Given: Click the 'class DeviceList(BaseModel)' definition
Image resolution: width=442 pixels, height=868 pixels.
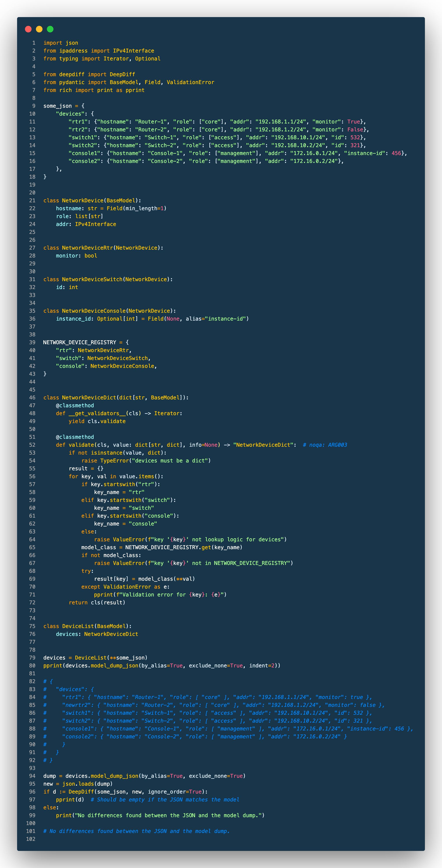Looking at the screenshot, I should [87, 626].
